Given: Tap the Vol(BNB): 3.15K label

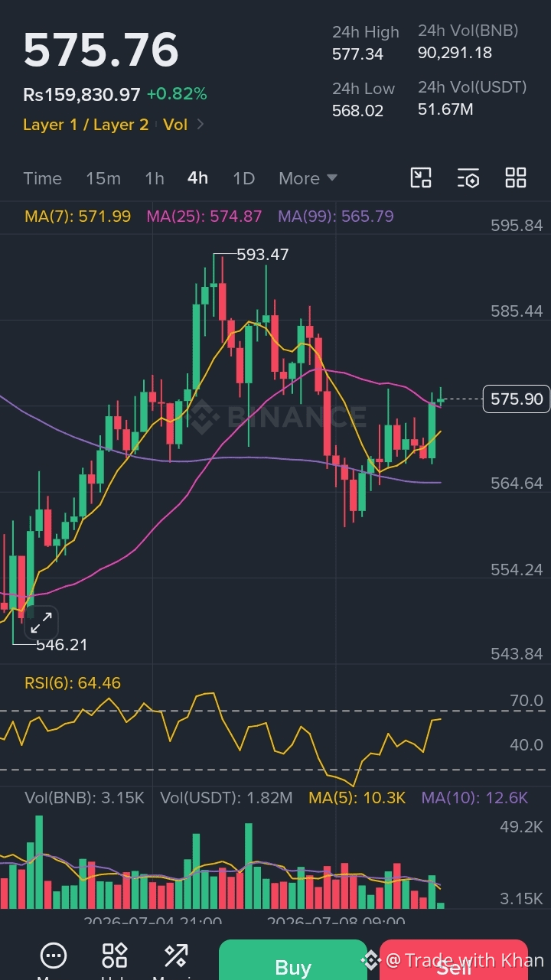Looking at the screenshot, I should pos(84,798).
